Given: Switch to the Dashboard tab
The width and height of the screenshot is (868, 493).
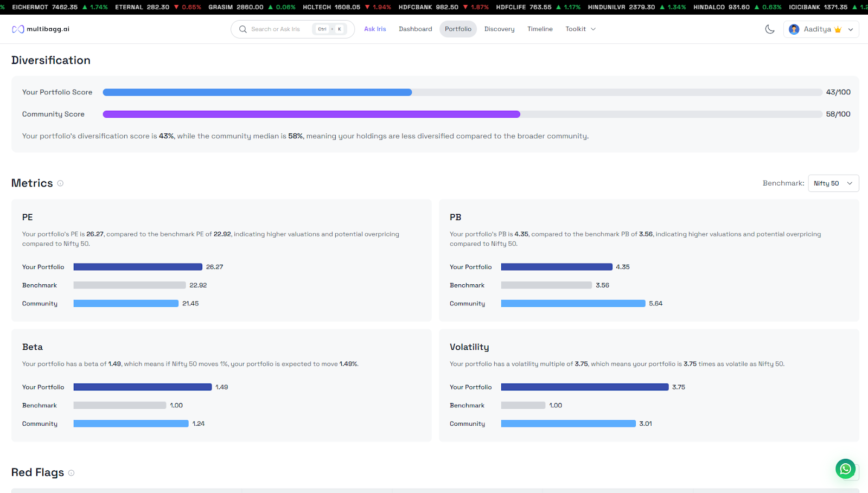Looking at the screenshot, I should tap(415, 29).
